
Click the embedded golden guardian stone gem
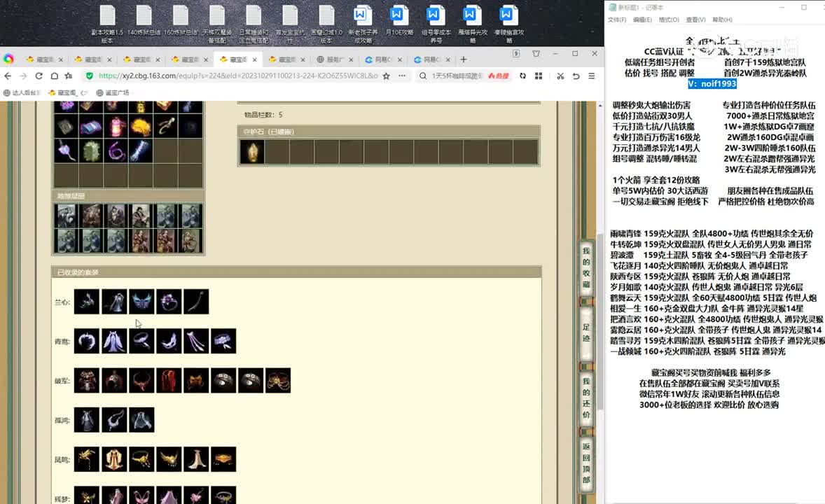click(252, 152)
